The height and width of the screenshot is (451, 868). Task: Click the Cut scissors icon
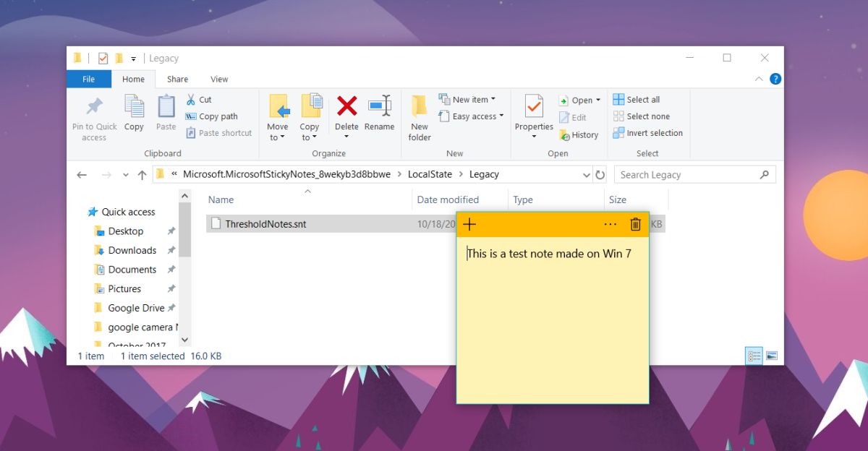pyautogui.click(x=191, y=100)
